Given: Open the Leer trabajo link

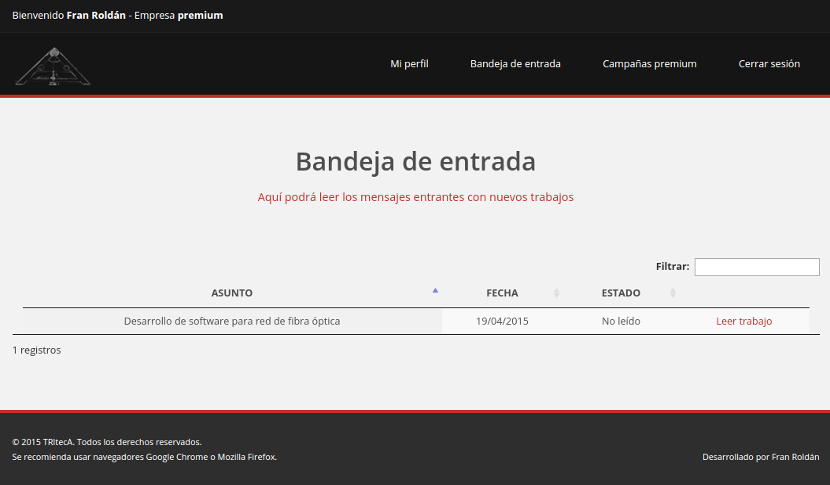Looking at the screenshot, I should click(x=744, y=321).
